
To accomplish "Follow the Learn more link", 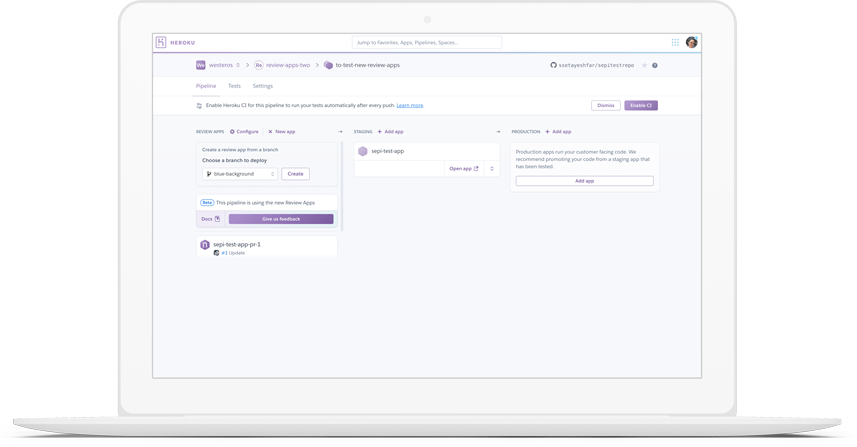I will (x=410, y=105).
